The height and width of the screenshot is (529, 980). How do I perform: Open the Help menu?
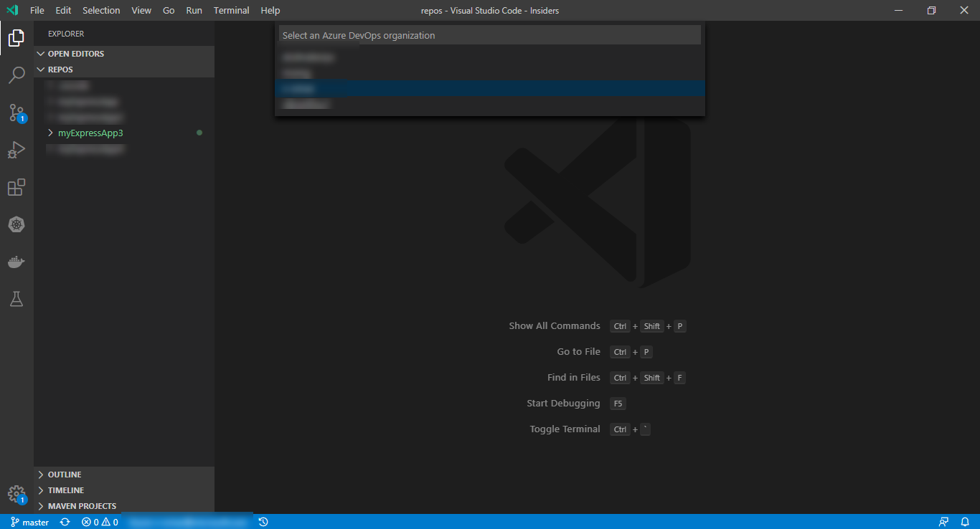[x=270, y=10]
